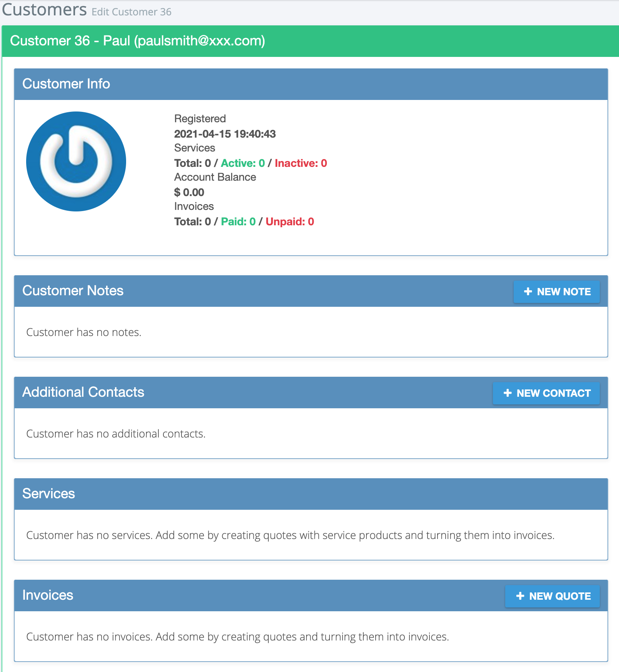Add a new additional contact

[546, 393]
